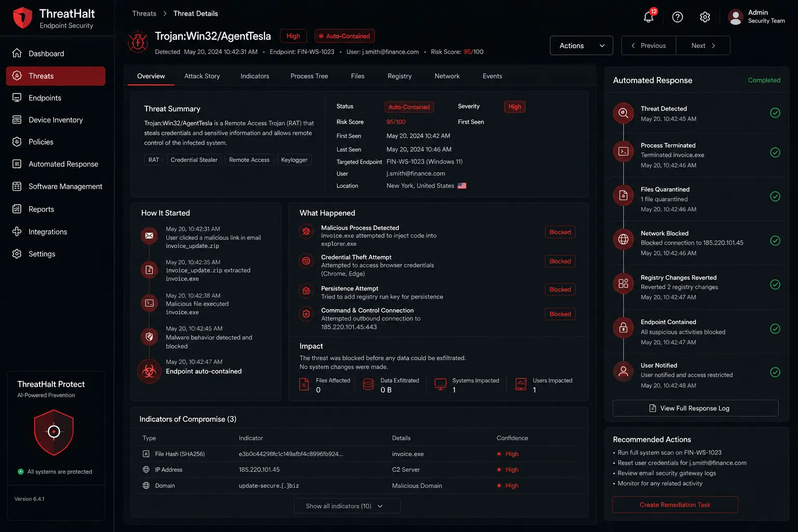The image size is (798, 532).
Task: Click the Files Quarantined document icon
Action: tap(623, 195)
